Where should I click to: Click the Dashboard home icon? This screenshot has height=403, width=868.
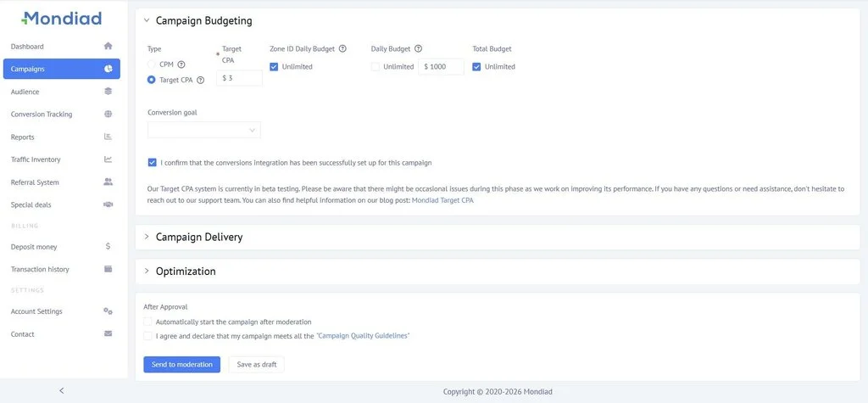tap(108, 46)
